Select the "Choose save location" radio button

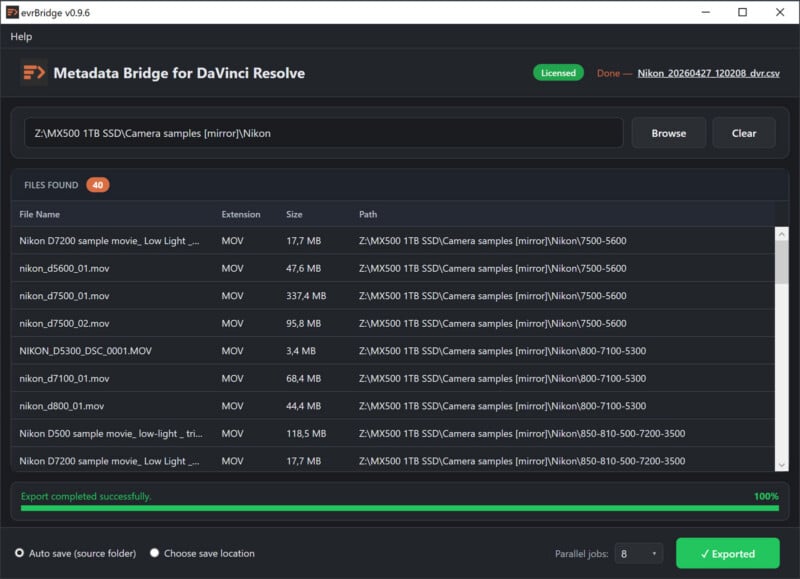click(155, 553)
